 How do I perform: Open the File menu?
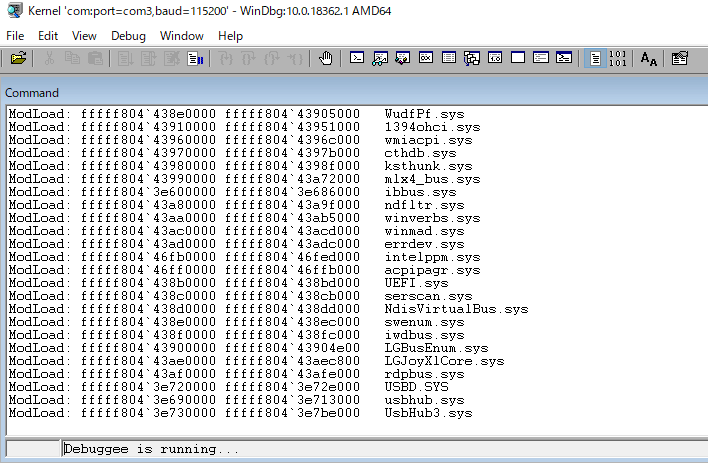[15, 36]
